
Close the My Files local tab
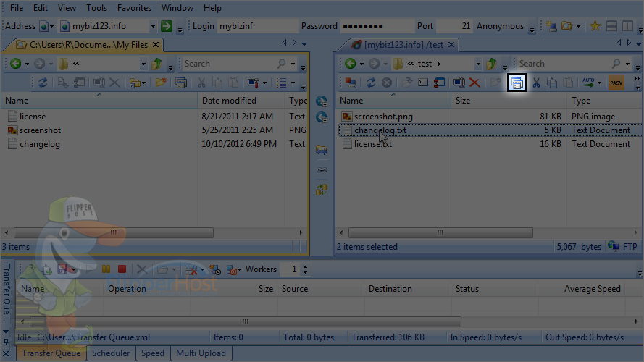pyautogui.click(x=156, y=45)
